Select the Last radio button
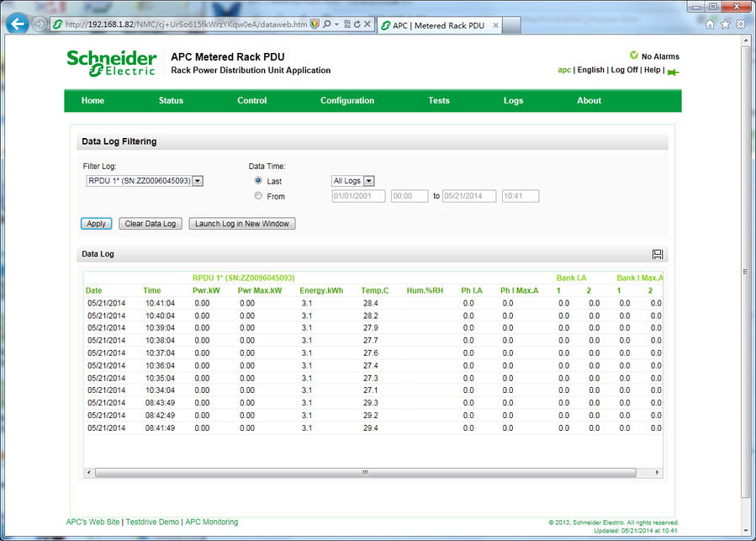The height and width of the screenshot is (541, 756). (x=258, y=181)
